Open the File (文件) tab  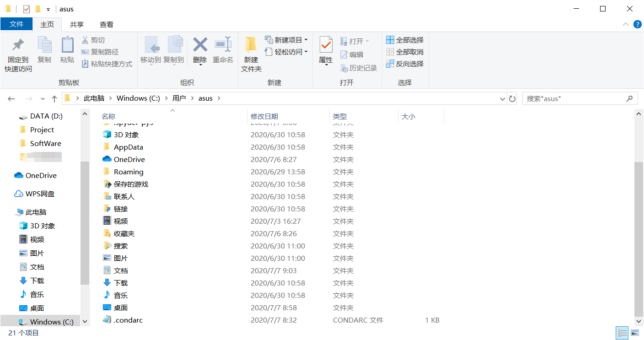pos(16,24)
